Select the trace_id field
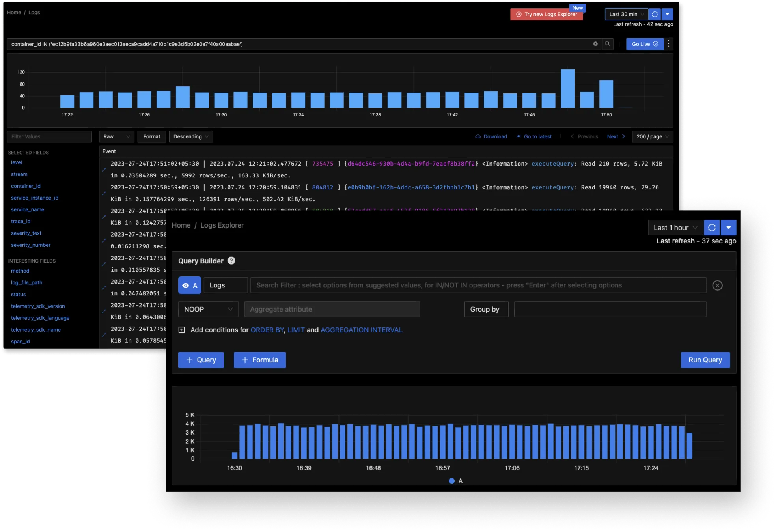 pos(21,222)
